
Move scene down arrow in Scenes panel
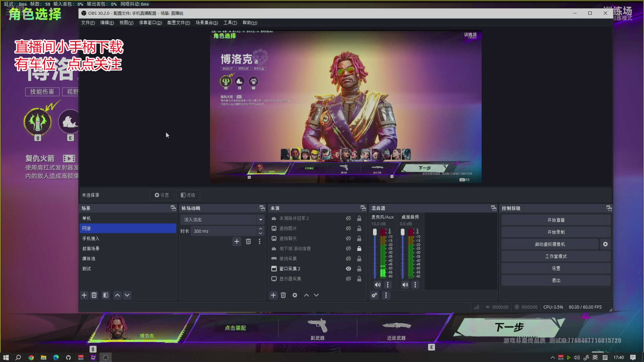[127, 295]
